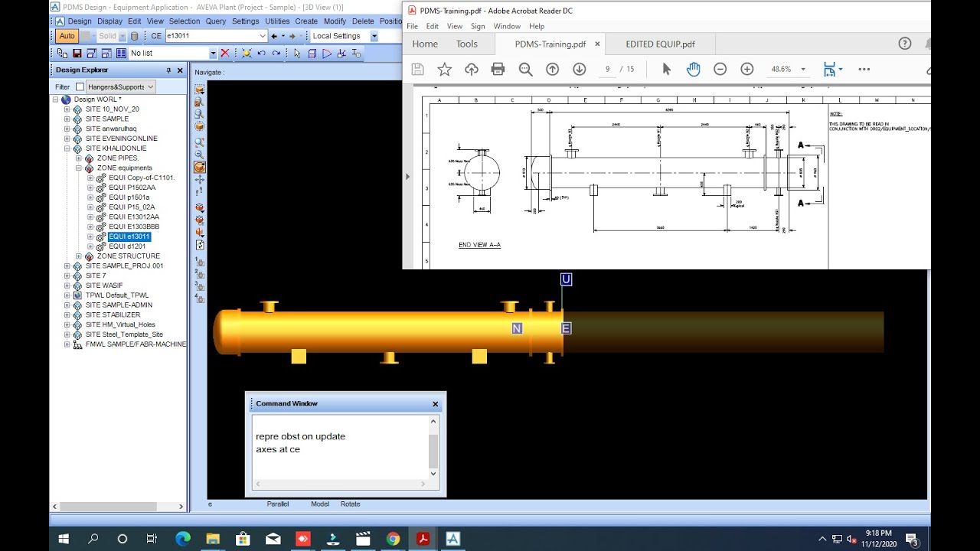Screen dimensions: 980x551
Task: Click the page number field in Acrobat
Action: 607,69
